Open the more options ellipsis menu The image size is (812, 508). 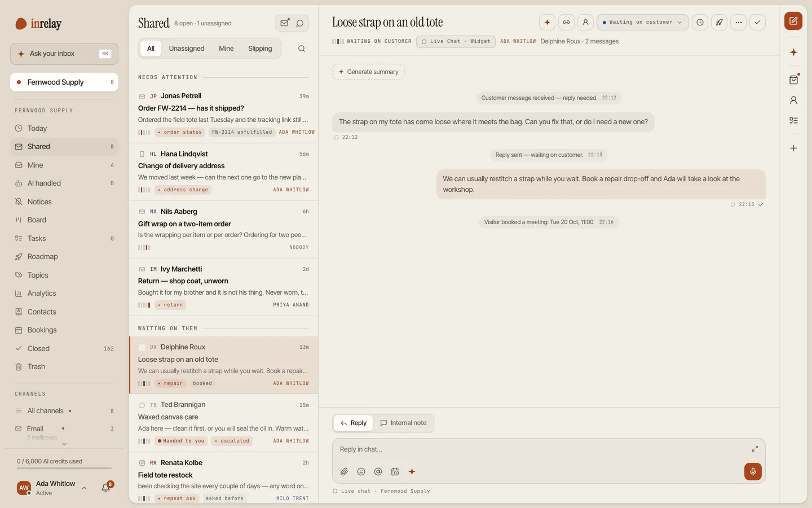tap(738, 23)
